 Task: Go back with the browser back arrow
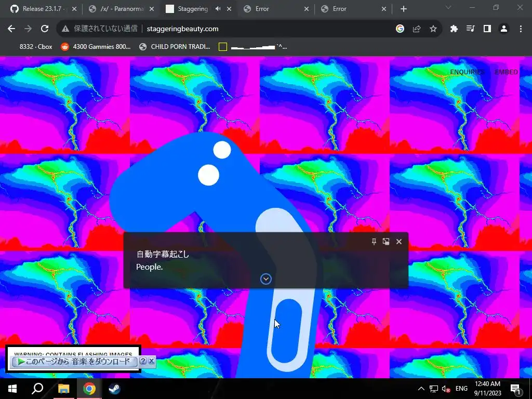pyautogui.click(x=11, y=29)
